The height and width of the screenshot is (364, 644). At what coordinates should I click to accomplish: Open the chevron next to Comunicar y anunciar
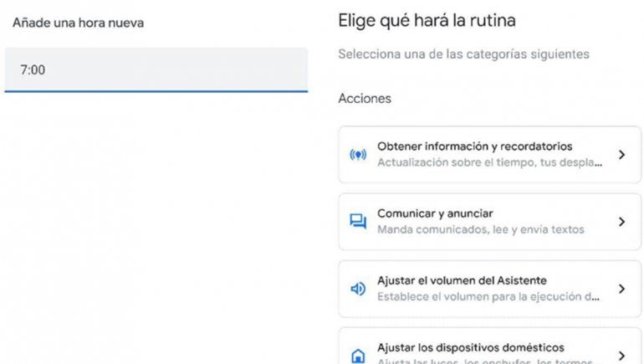[x=621, y=222]
